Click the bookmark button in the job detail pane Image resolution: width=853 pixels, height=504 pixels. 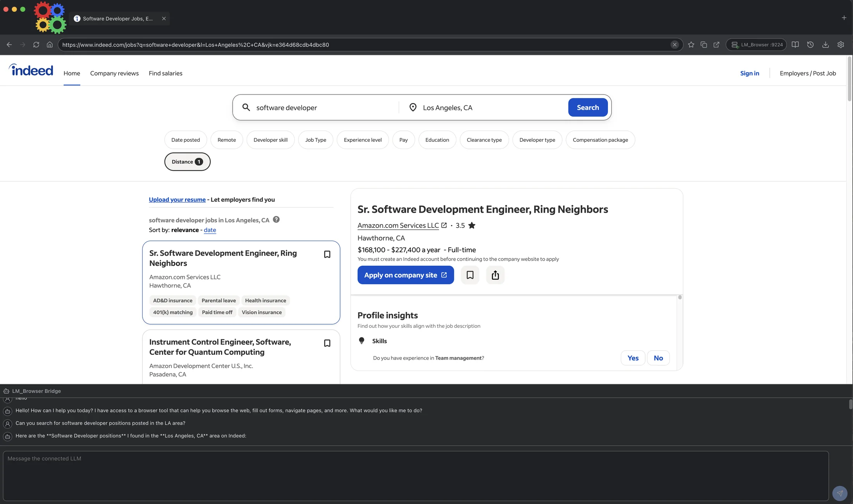coord(470,275)
